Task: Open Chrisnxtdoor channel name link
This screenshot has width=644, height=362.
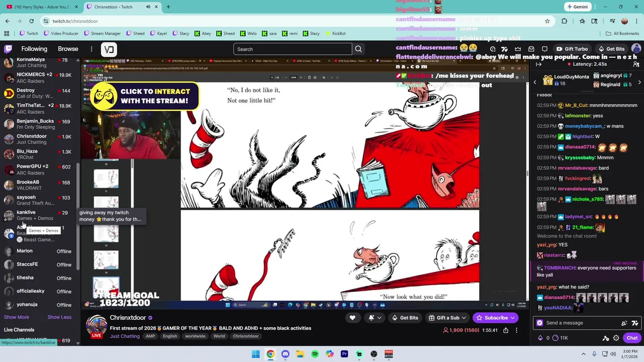Action: click(x=128, y=318)
